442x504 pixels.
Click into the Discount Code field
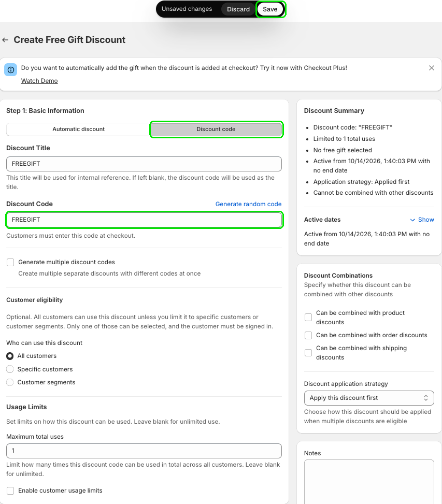pos(144,220)
